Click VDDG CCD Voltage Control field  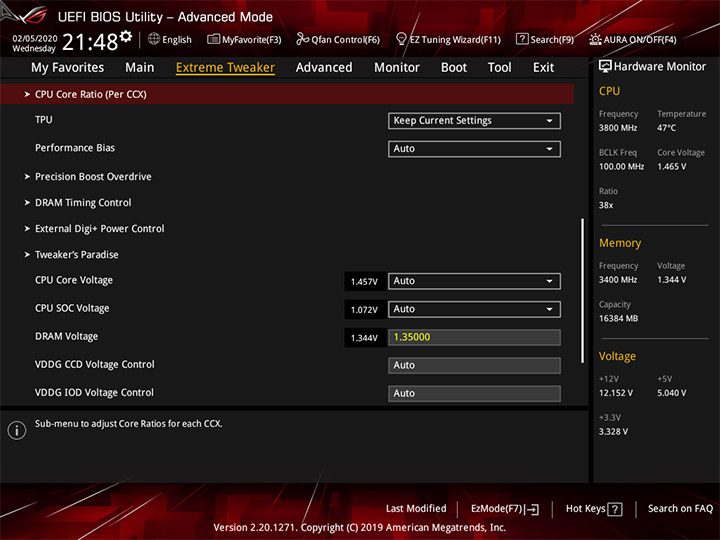tap(474, 366)
